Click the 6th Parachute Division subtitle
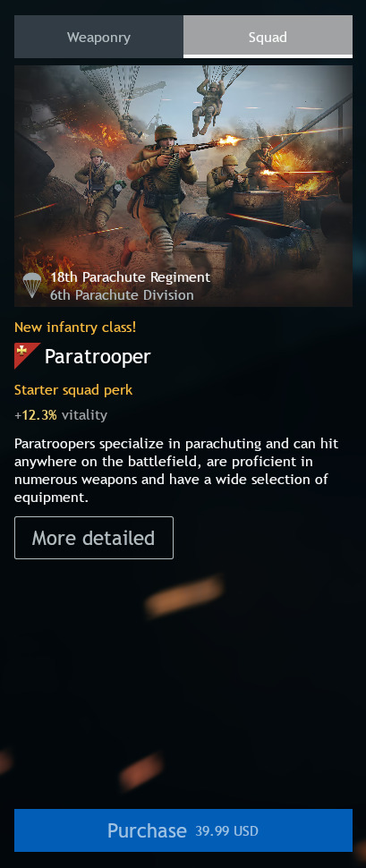The height and width of the screenshot is (868, 366). pos(122,295)
